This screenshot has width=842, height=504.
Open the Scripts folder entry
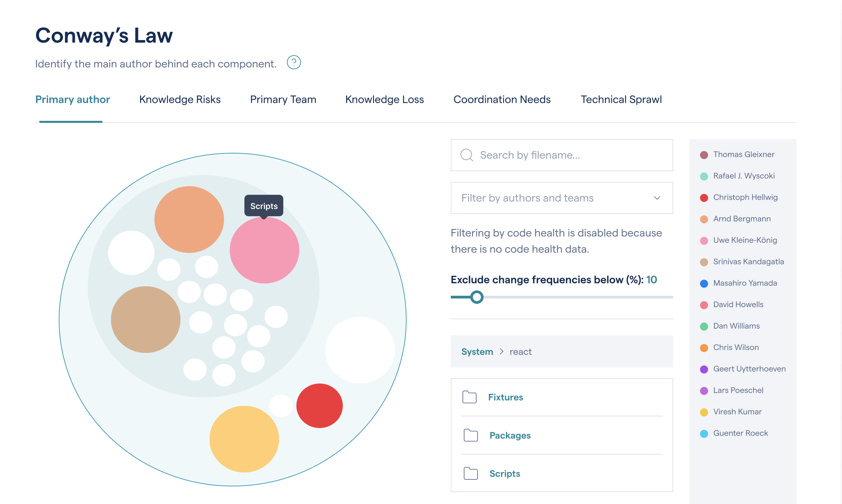pos(505,474)
